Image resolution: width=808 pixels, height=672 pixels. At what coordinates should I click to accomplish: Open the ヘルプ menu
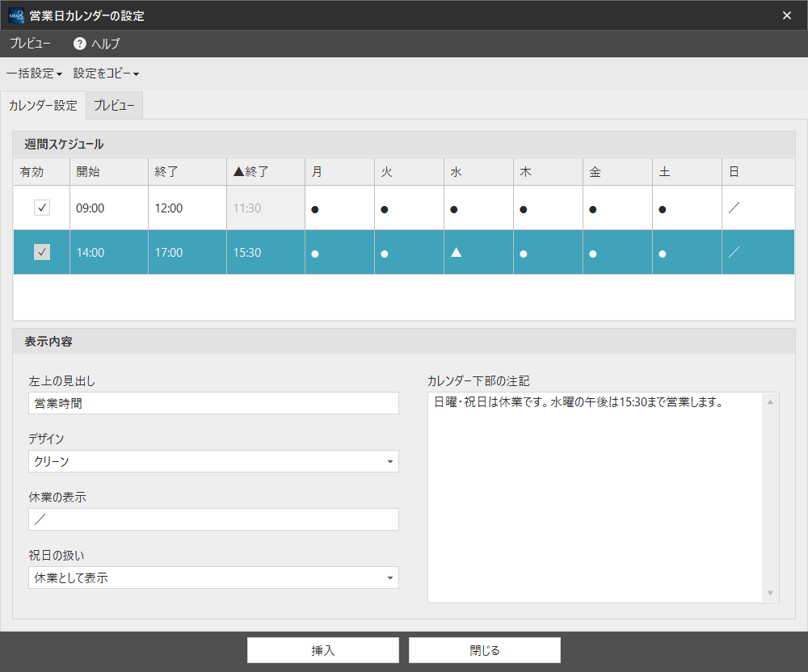point(96,44)
